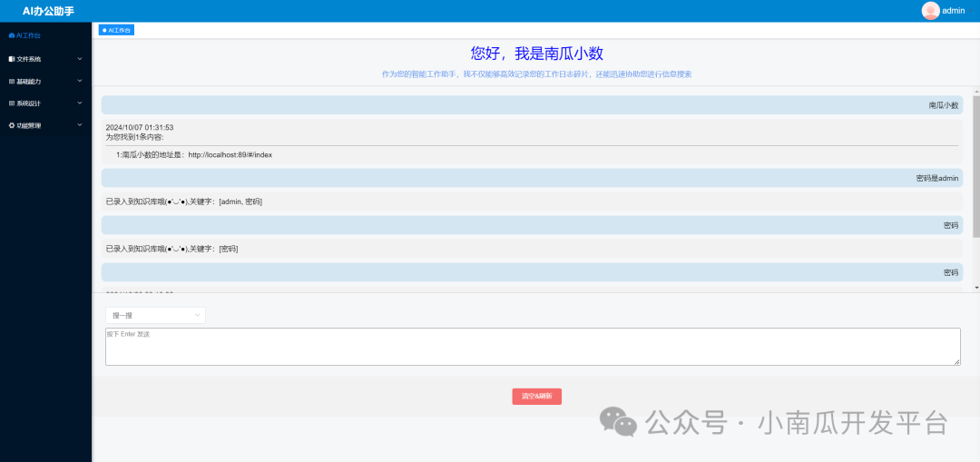Expand the 文件系统 menu chevron
Image resolution: width=980 pixels, height=462 pixels.
(x=79, y=59)
